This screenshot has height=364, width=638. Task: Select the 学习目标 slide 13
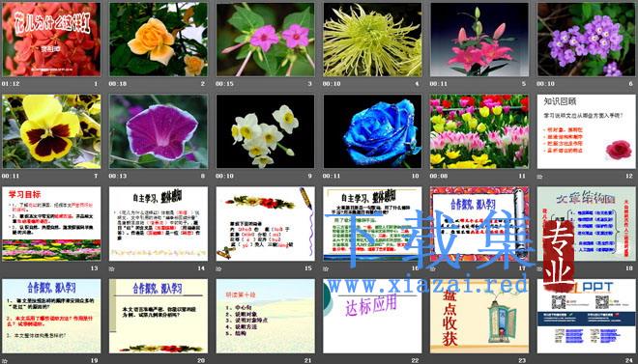(51, 224)
